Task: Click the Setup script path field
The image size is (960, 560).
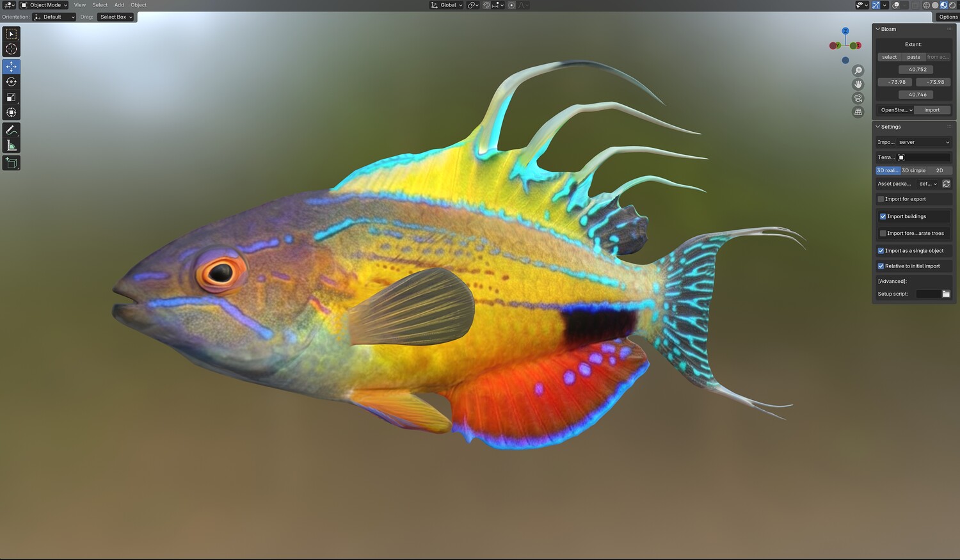Action: [929, 294]
